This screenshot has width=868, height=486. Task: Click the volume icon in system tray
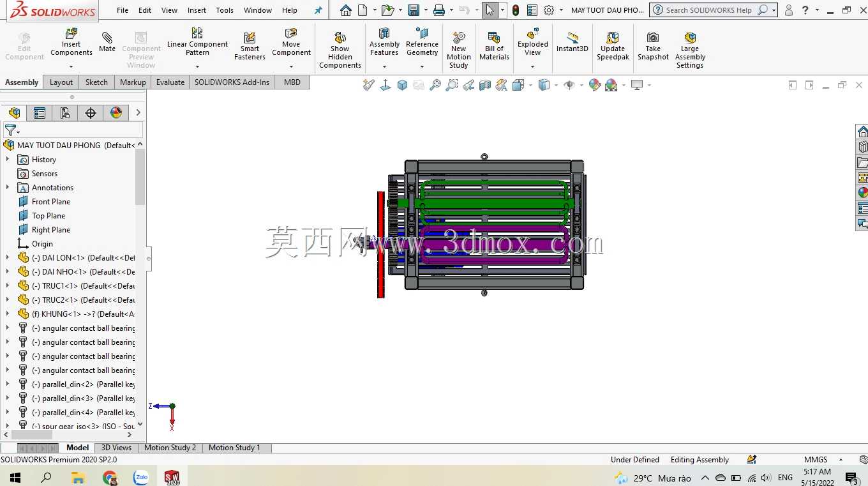click(x=767, y=478)
